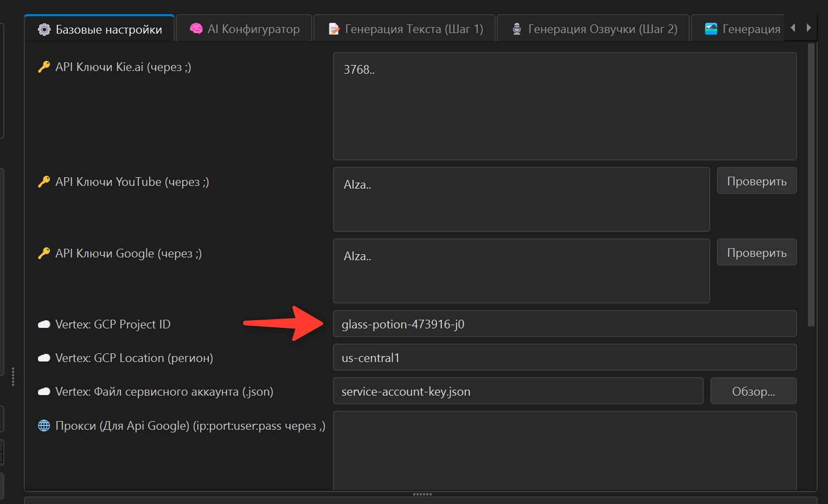Image resolution: width=828 pixels, height=504 pixels.
Task: Open Генерация Текста (Шаг 1) tab
Action: [x=405, y=29]
